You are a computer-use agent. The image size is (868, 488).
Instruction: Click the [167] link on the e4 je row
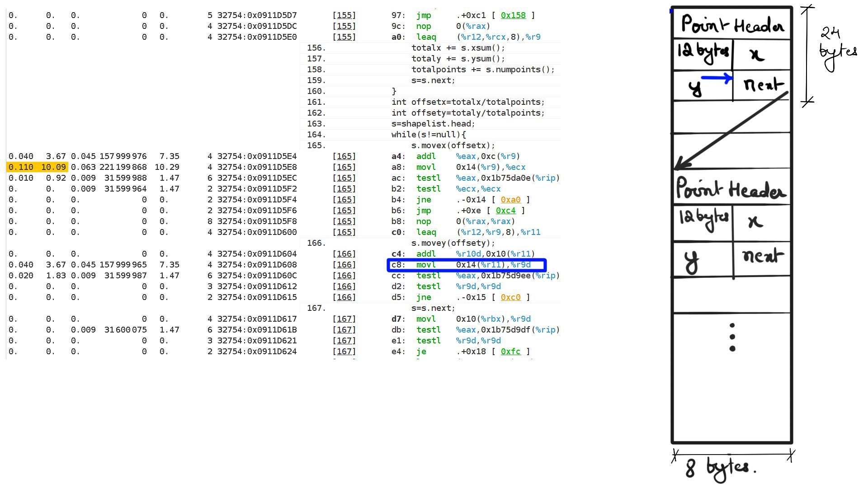tap(344, 352)
